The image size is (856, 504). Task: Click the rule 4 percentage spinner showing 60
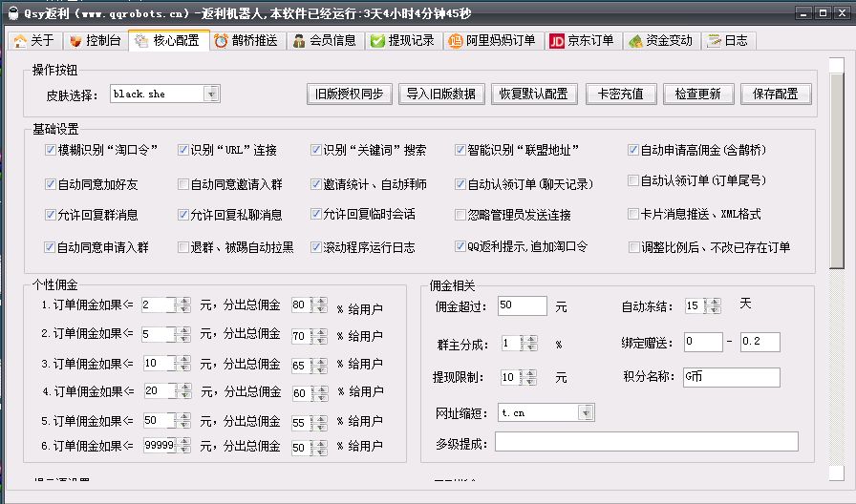[310, 392]
